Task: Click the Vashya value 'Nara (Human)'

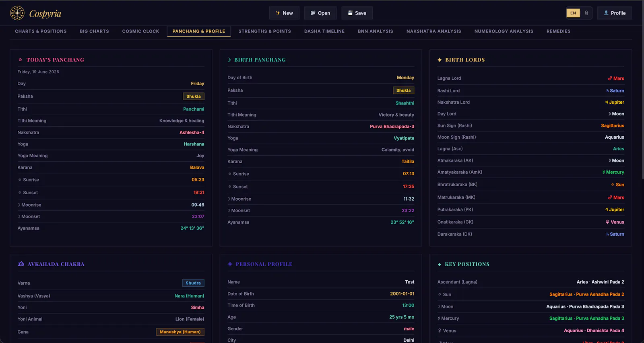Action: tap(189, 296)
